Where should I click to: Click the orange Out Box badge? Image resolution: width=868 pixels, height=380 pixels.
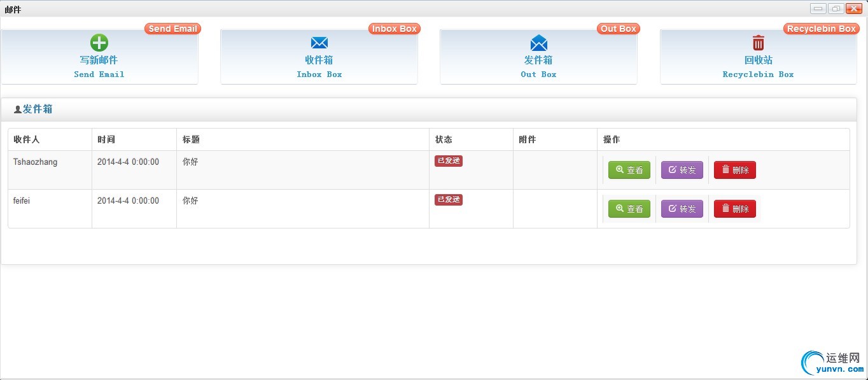coord(618,29)
